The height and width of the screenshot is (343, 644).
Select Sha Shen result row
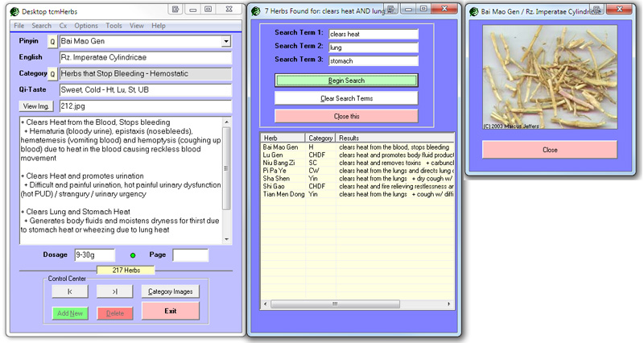coord(357,178)
